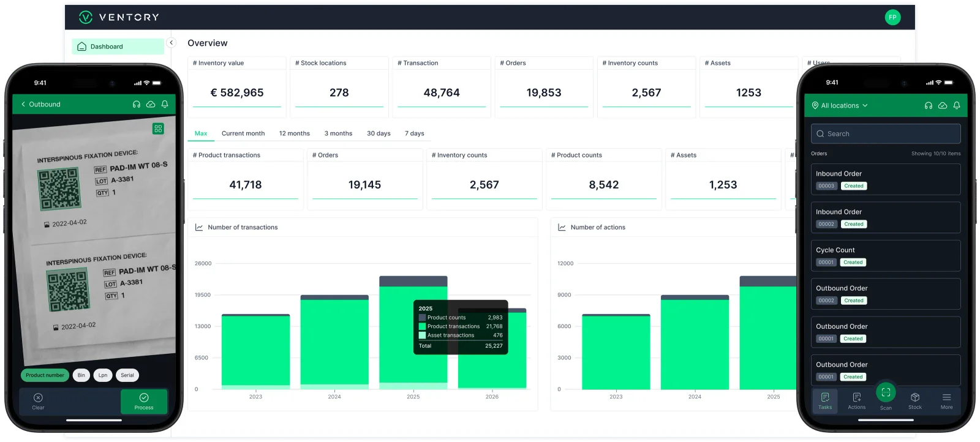Tap the cloud sync icon on the All locations phone
The image size is (980, 442).
943,105
